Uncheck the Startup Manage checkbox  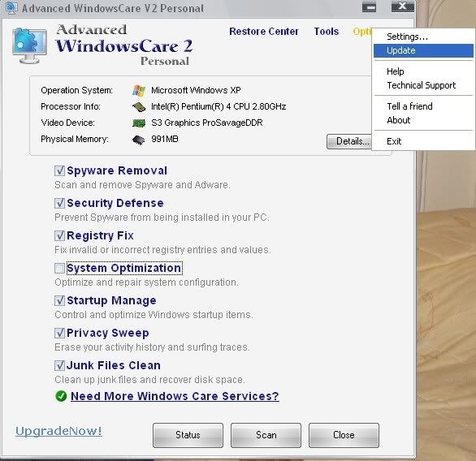point(59,300)
